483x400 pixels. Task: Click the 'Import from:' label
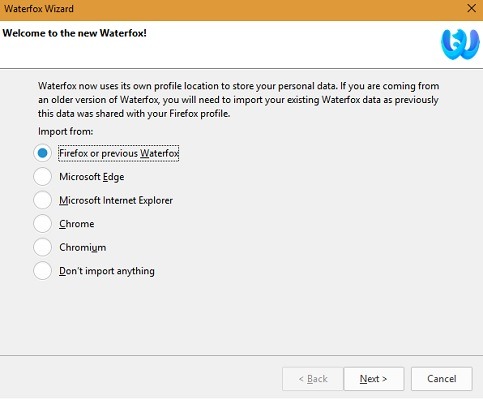(x=65, y=132)
